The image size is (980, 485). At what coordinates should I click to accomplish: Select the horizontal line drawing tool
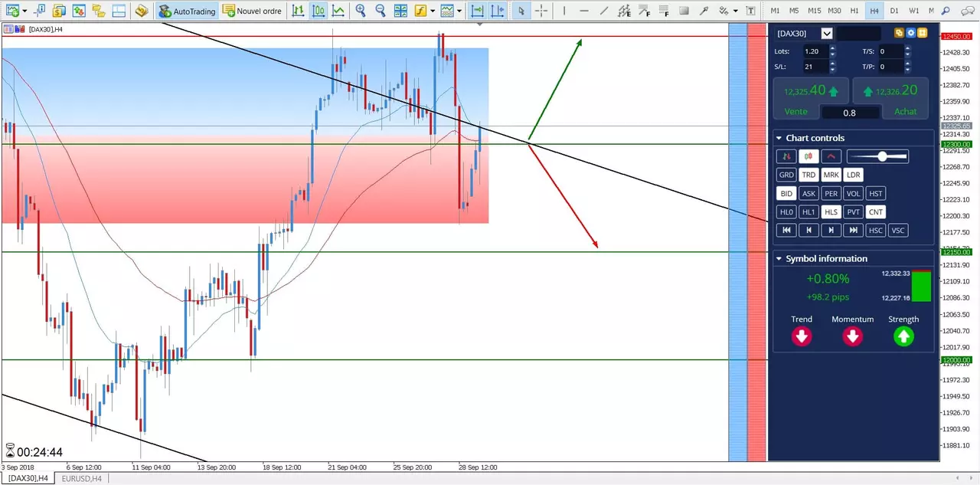584,11
